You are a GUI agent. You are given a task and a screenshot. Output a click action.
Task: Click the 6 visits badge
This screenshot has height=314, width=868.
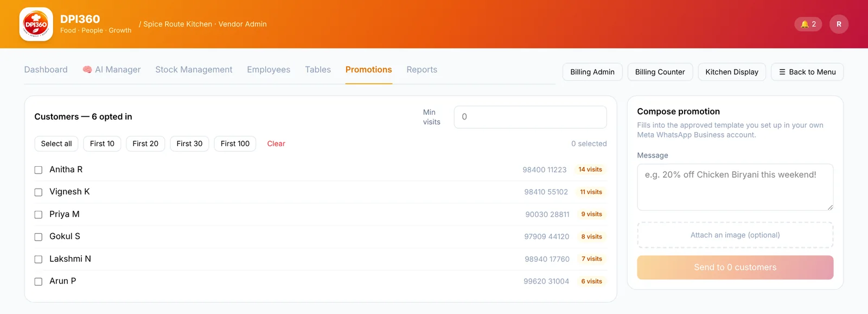click(591, 281)
